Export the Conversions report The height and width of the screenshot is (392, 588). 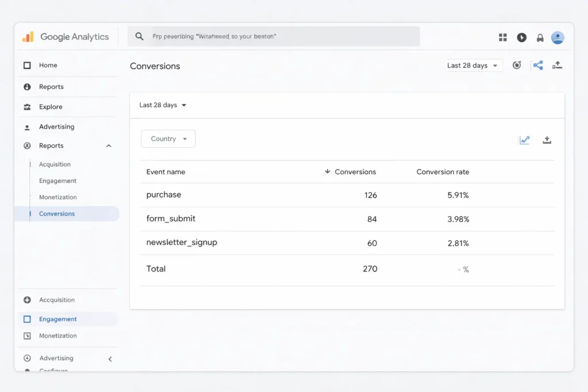click(557, 65)
